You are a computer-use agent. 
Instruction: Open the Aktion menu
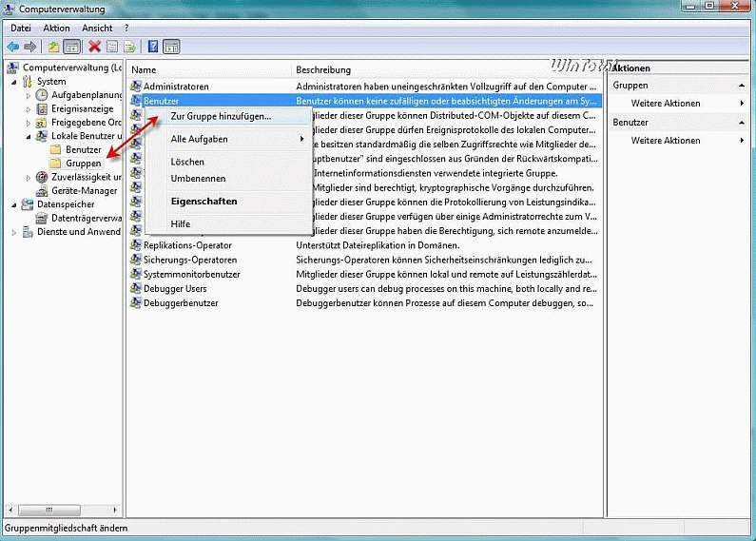pos(56,28)
